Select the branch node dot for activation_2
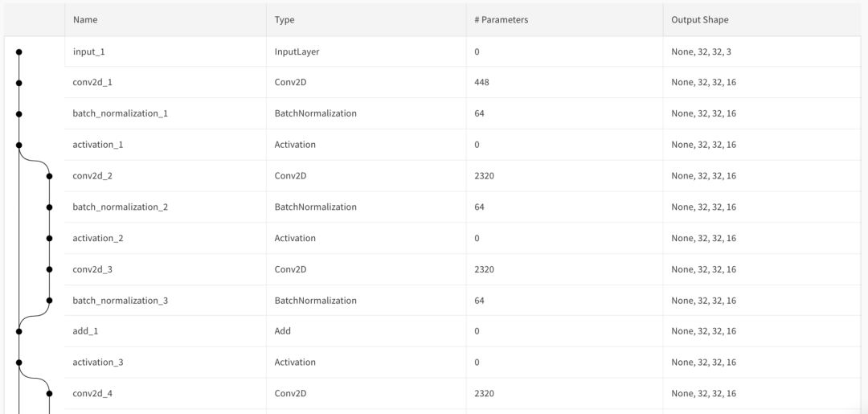The width and height of the screenshot is (868, 414). pyautogui.click(x=49, y=238)
